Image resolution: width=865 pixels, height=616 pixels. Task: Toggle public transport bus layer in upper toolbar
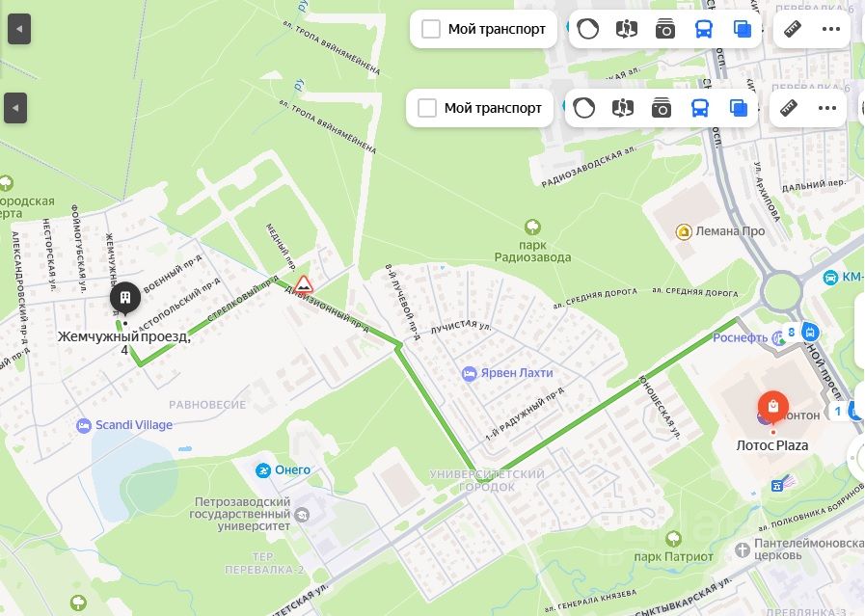tap(704, 29)
